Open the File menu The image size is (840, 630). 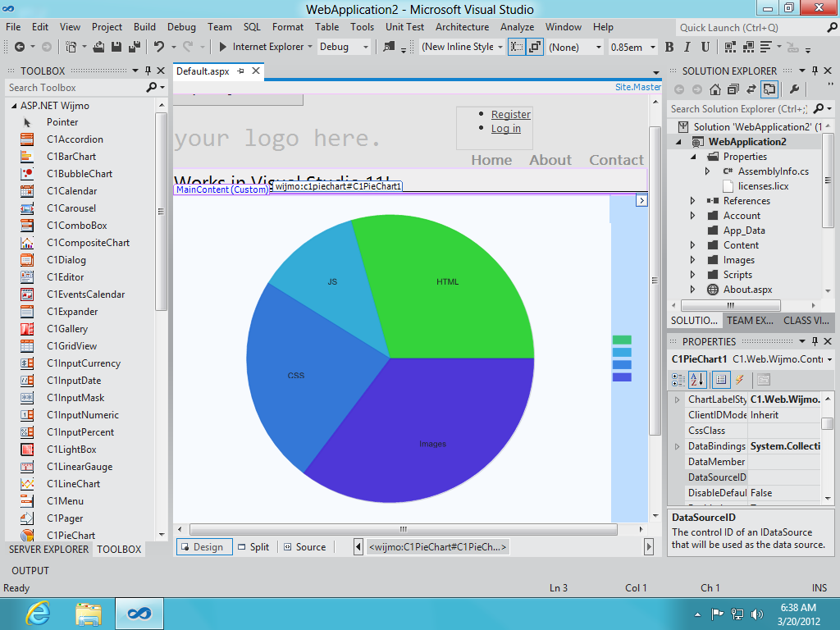(x=13, y=27)
